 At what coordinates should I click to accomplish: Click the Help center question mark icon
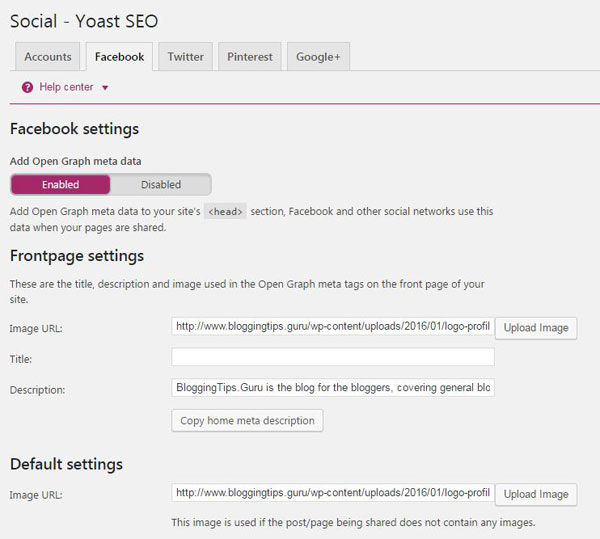point(27,87)
